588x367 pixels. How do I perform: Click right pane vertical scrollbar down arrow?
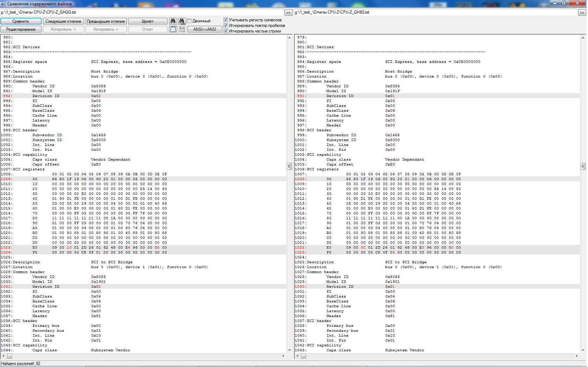(583, 350)
